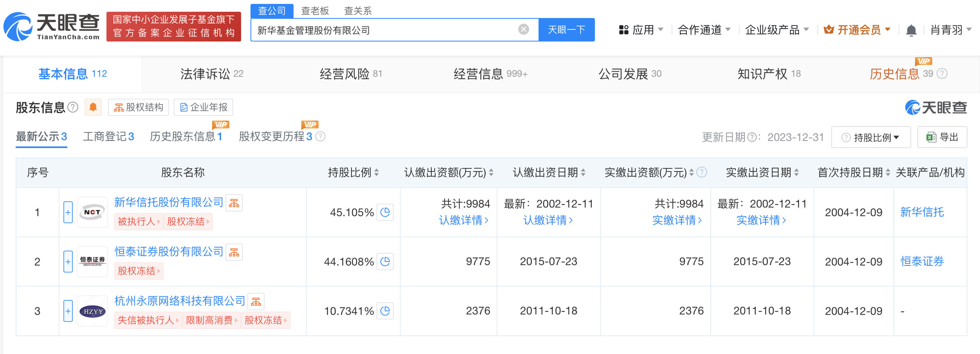
Task: Open pie chart icon beside 10.7341%
Action: (x=386, y=311)
